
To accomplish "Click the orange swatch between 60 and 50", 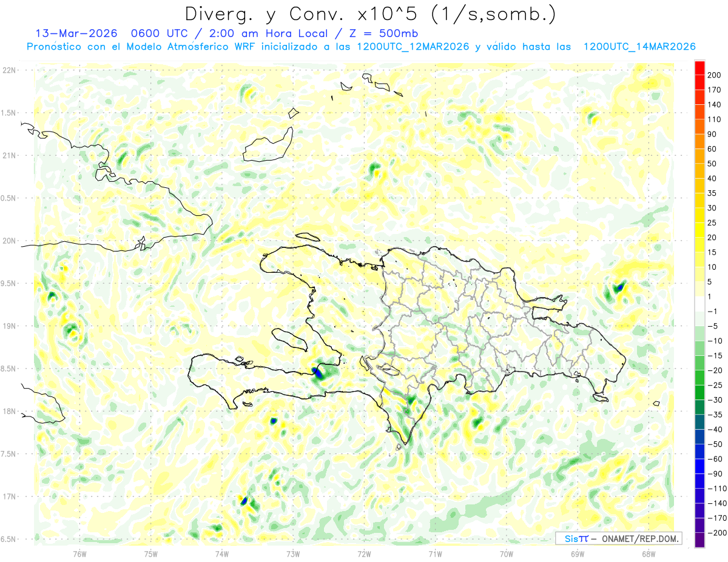I will tap(699, 156).
